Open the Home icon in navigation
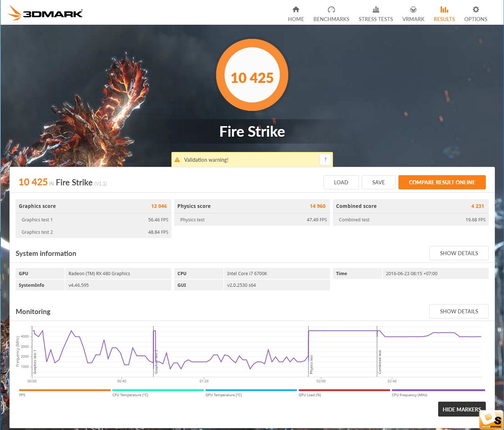Screen dimensions: 504x430 296,9
